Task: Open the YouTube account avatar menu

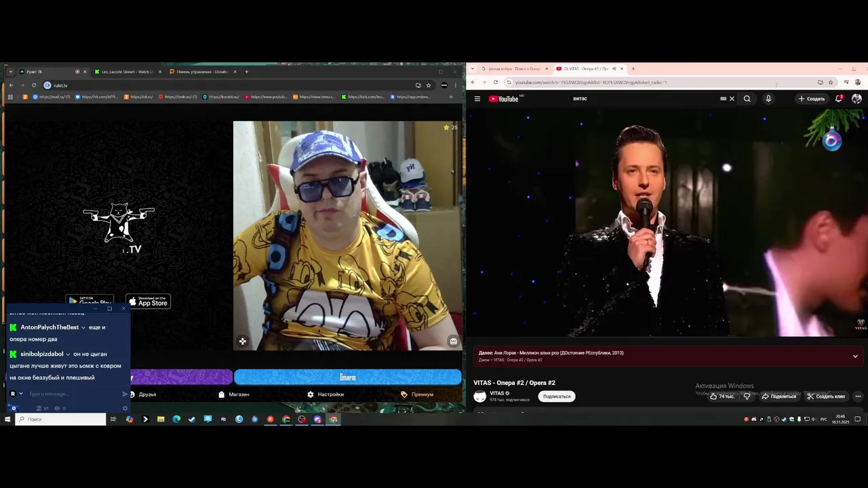Action: coord(856,99)
